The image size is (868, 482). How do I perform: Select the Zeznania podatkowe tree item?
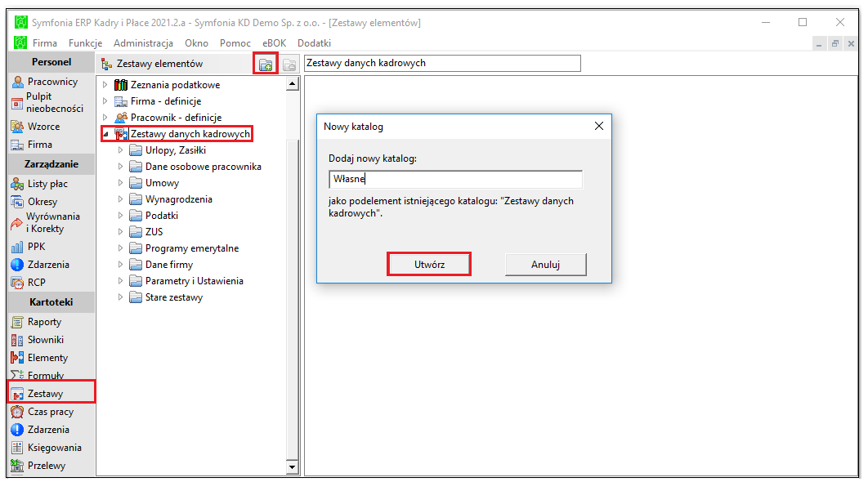[x=175, y=85]
